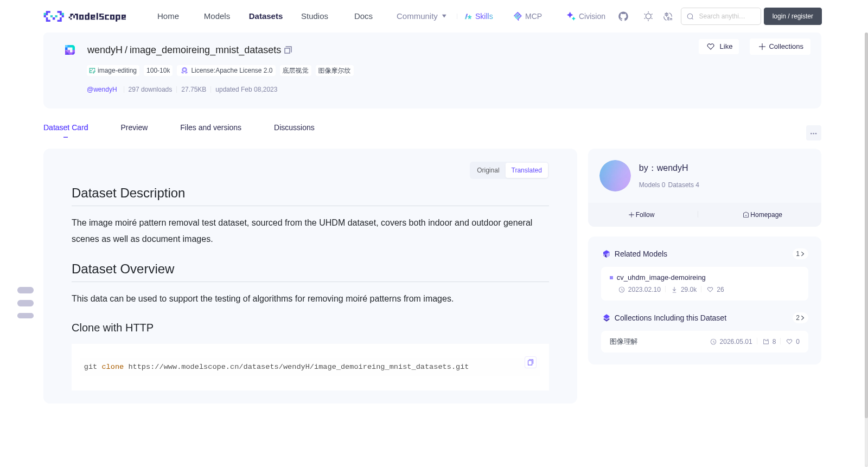Open the Files and versions tab
Viewport: 868px width, 467px height.
tap(211, 127)
